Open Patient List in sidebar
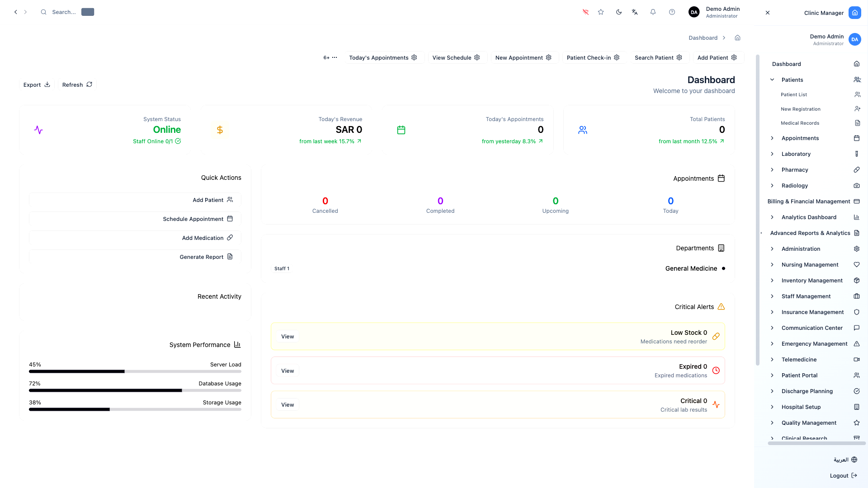The width and height of the screenshot is (868, 488). (x=794, y=95)
